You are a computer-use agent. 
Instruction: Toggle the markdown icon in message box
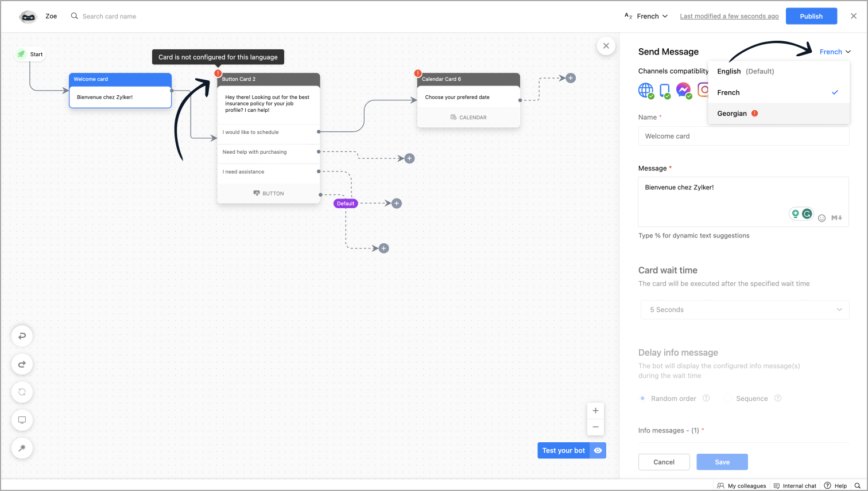[836, 218]
